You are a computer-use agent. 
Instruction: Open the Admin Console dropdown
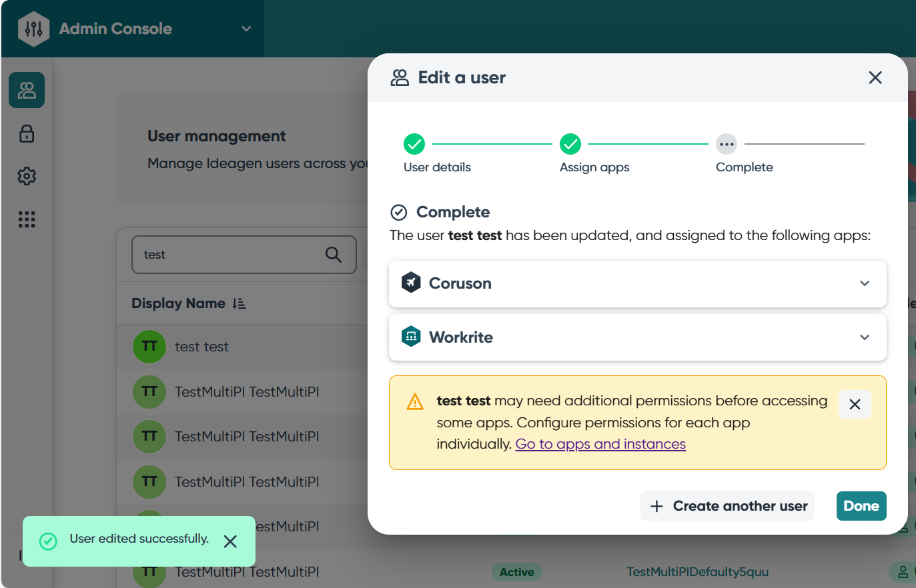[246, 29]
